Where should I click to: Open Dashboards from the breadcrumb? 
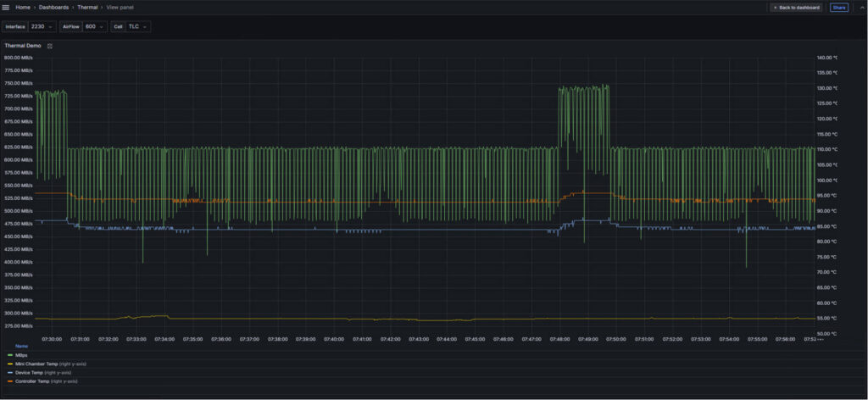53,8
